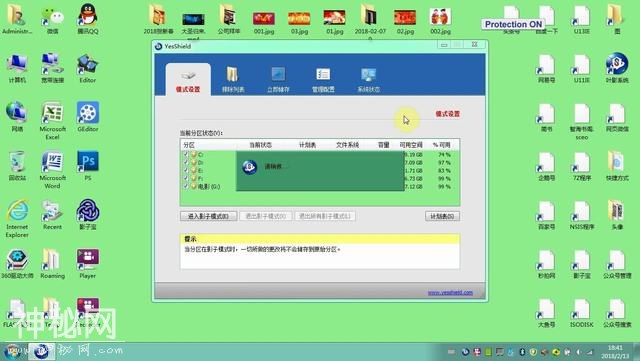Open the www.yesshield.com link
Viewport: 640px width, 361px height.
pos(450,292)
